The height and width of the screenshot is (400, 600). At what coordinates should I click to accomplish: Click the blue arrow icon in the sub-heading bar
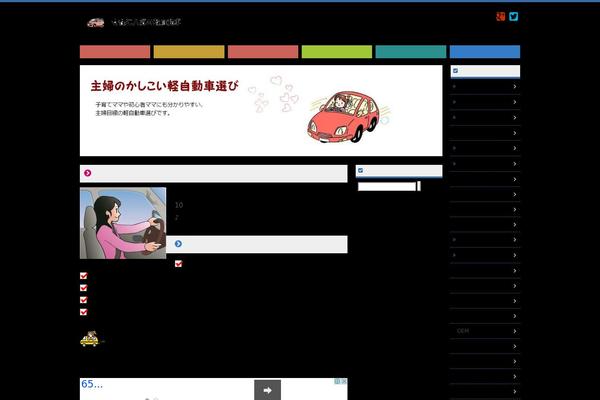coord(178,244)
